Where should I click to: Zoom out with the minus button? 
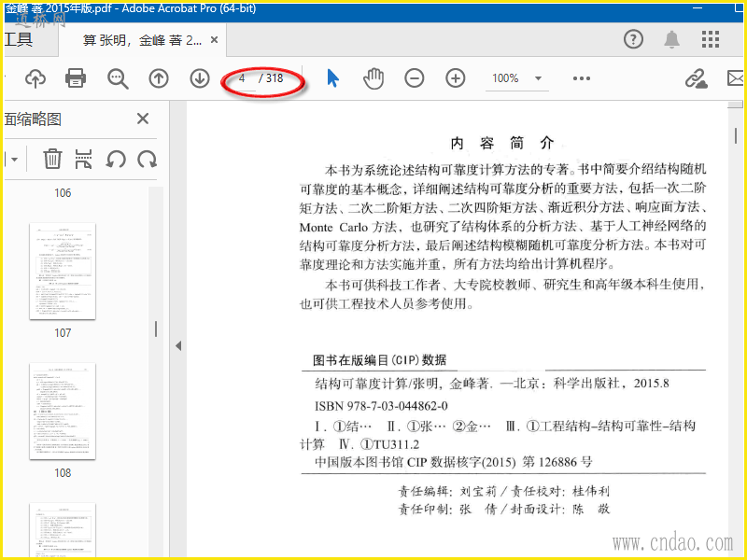tap(415, 78)
